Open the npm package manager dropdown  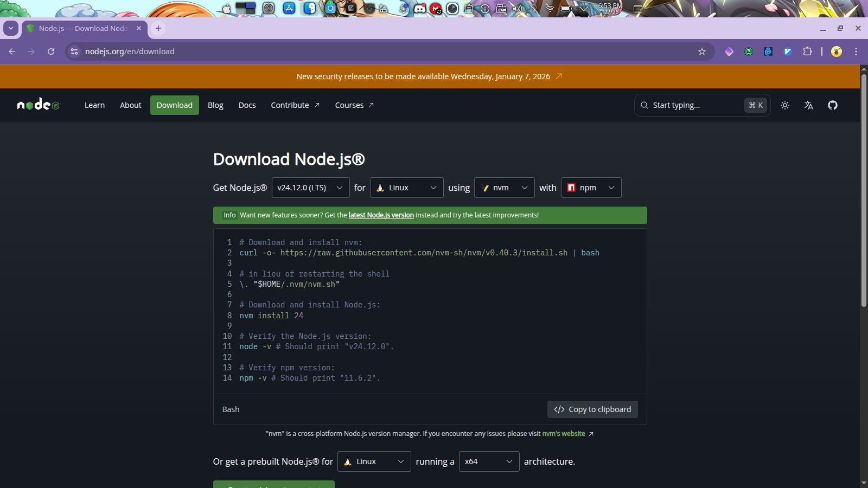[x=591, y=188]
